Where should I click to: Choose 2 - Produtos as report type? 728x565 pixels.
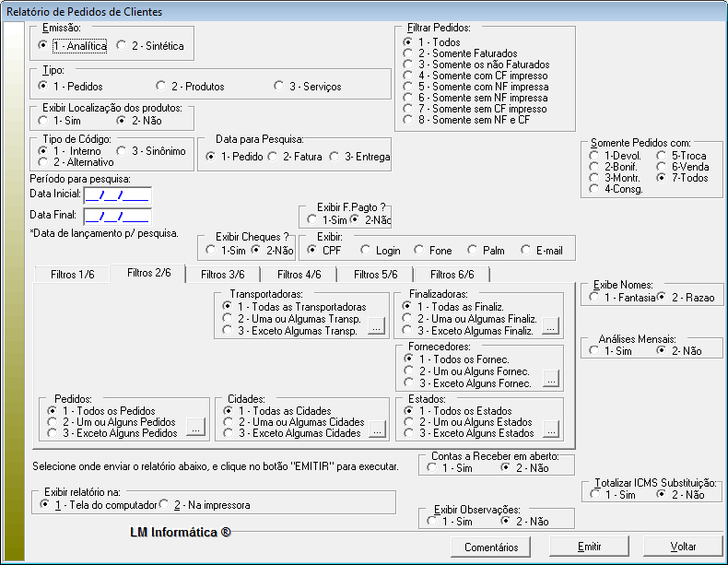click(x=162, y=87)
